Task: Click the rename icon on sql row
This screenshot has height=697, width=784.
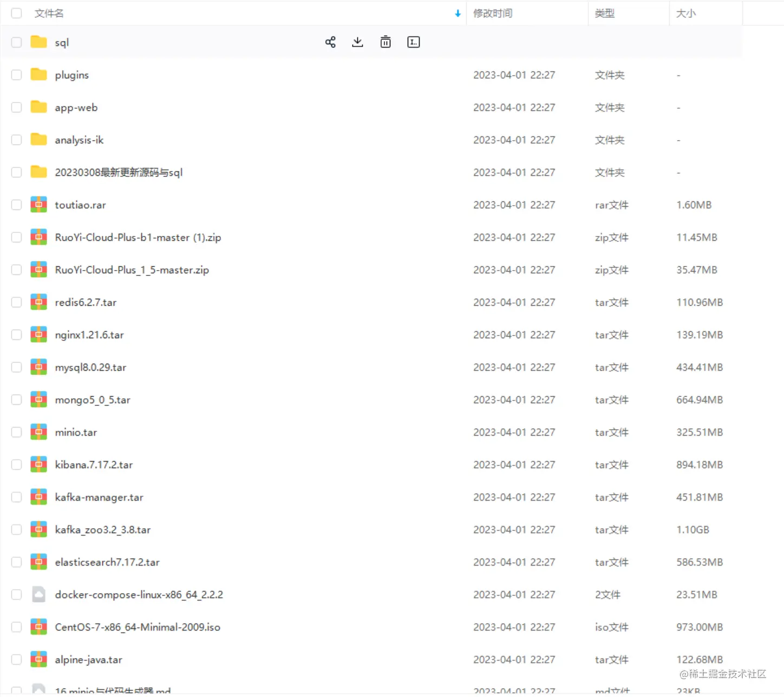Action: [414, 42]
